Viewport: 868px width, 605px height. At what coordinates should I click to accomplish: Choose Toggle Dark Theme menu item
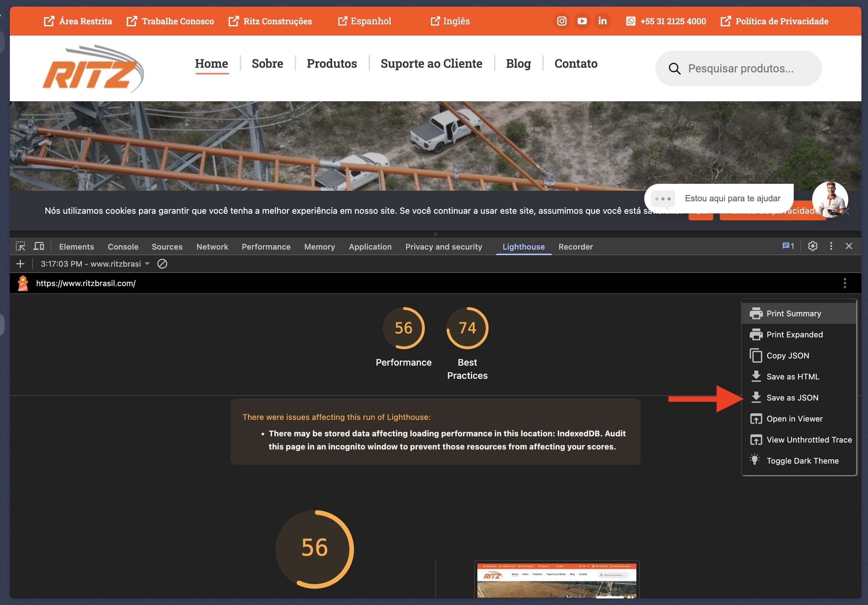coord(799,461)
